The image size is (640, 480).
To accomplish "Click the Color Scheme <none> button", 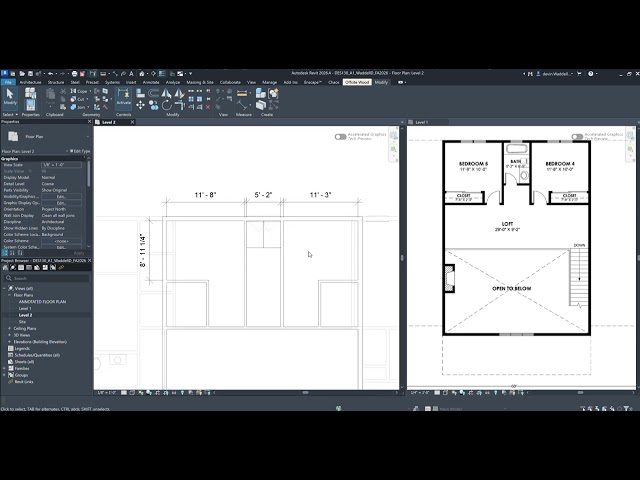I will coord(61,241).
